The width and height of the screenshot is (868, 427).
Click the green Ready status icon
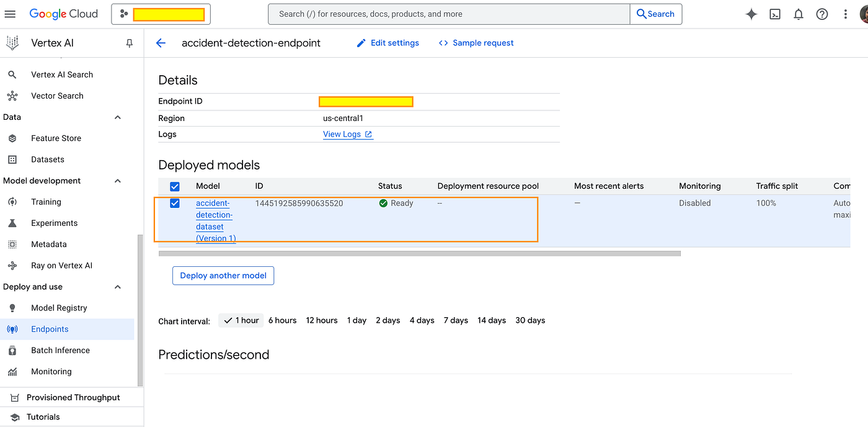tap(383, 203)
